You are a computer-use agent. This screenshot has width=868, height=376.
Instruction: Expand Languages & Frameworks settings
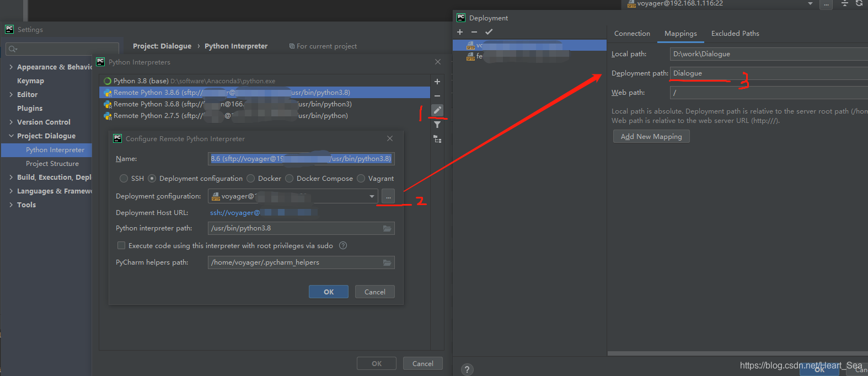pos(11,191)
